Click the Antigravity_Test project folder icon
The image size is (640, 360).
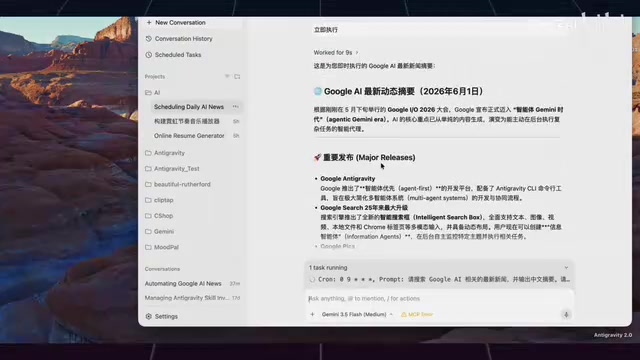(148, 169)
